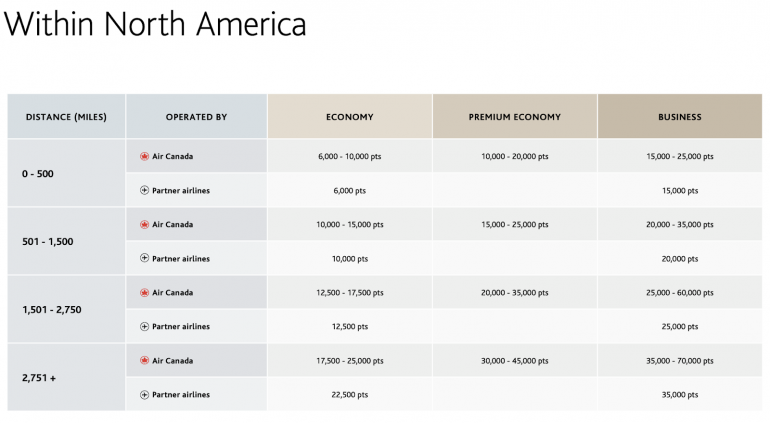The width and height of the screenshot is (770, 423).
Task: Click the 6,000 - 10,000 pts economy cell
Action: pyautogui.click(x=350, y=157)
